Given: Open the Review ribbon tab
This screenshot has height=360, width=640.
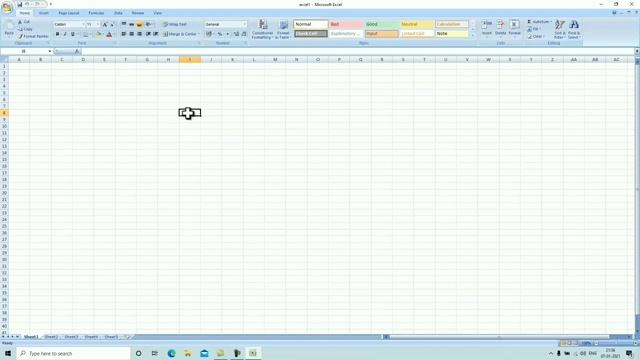Looking at the screenshot, I should 138,13.
